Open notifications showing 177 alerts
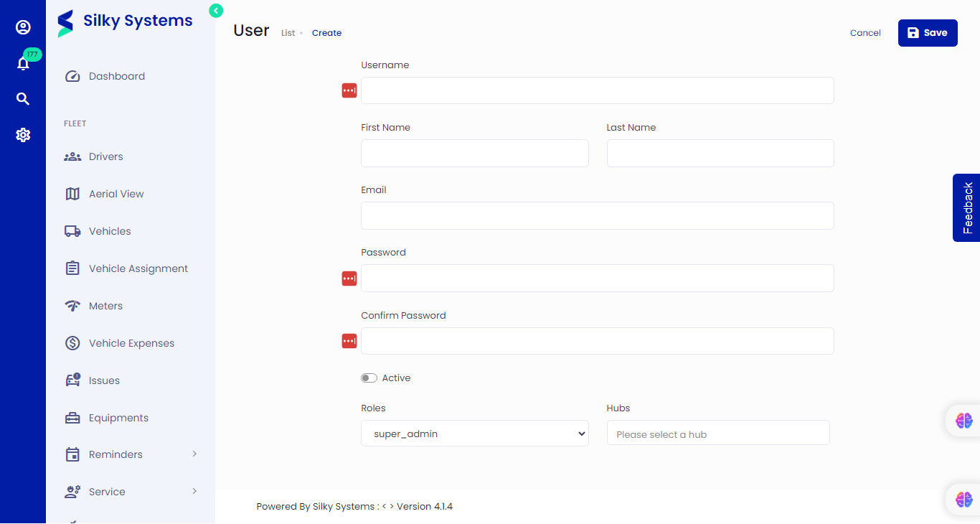This screenshot has width=980, height=524. coord(23,62)
